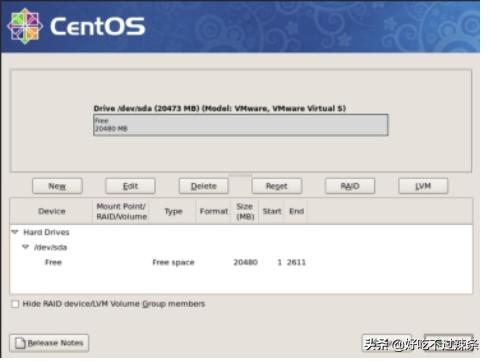Open the LVM configuration button
This screenshot has height=361, width=489.
423,186
